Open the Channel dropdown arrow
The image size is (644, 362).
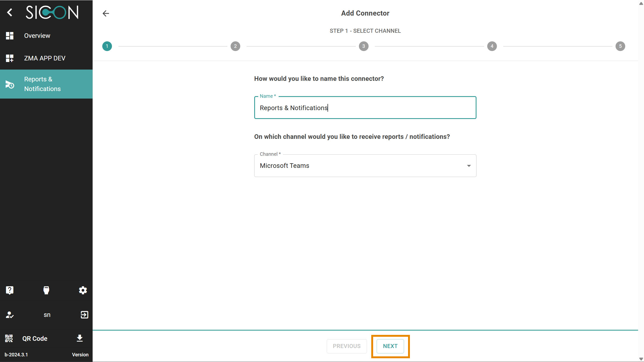[x=469, y=166]
